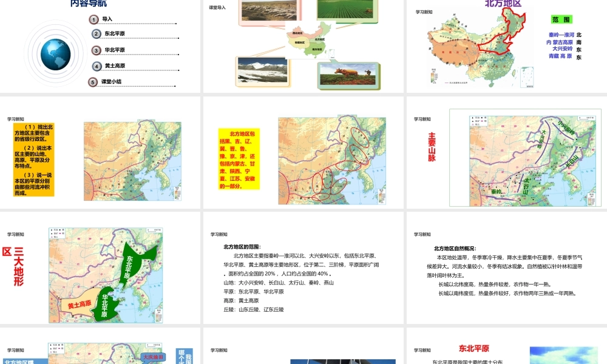Image resolution: width=607 pixels, height=364 pixels.
Task: Click numbered circle 2 beside 东北平原
Action: pos(97,33)
